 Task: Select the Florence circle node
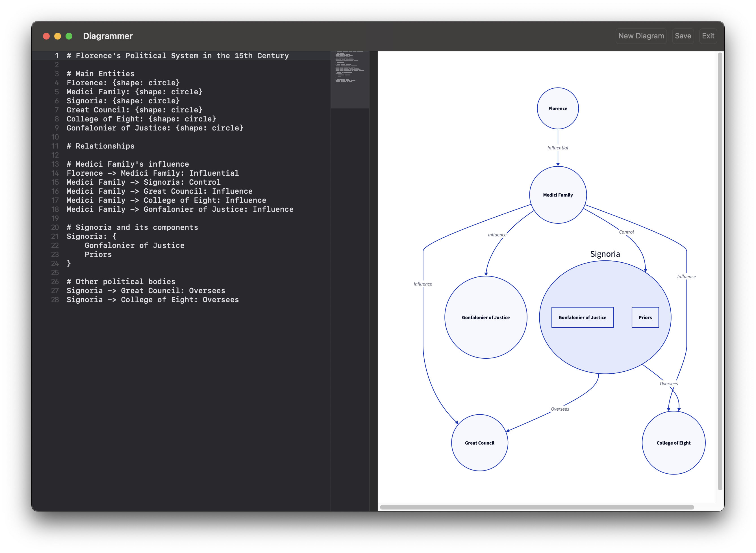[x=557, y=108]
